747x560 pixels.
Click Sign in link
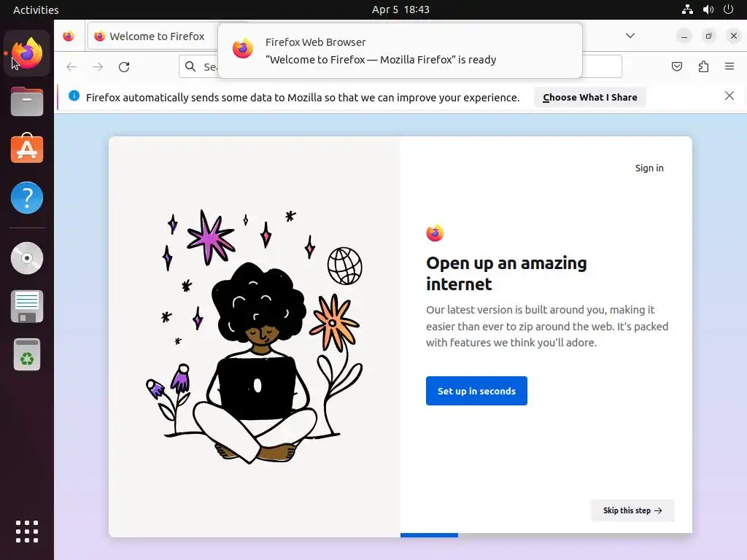649,168
